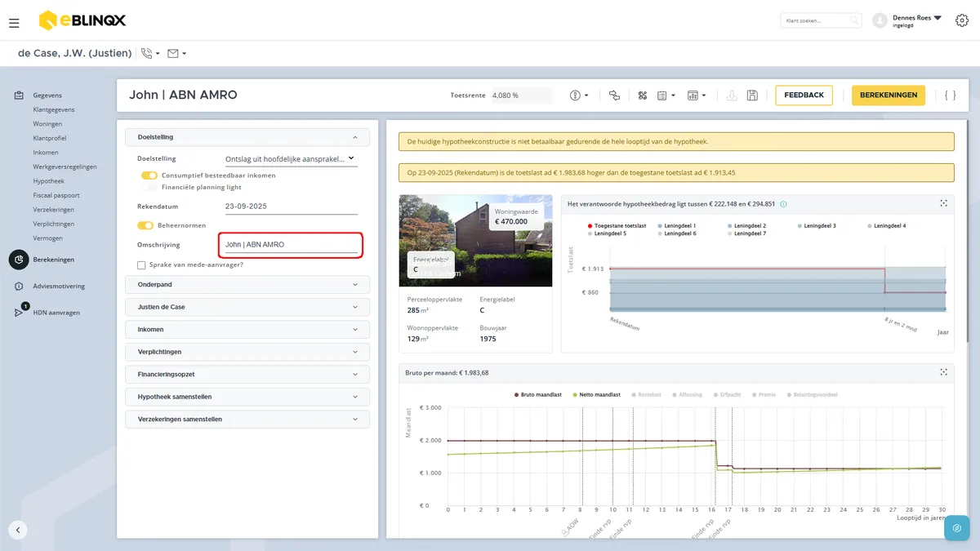This screenshot has width=980, height=551.
Task: Open the Doelstelling dropdown
Action: point(291,158)
